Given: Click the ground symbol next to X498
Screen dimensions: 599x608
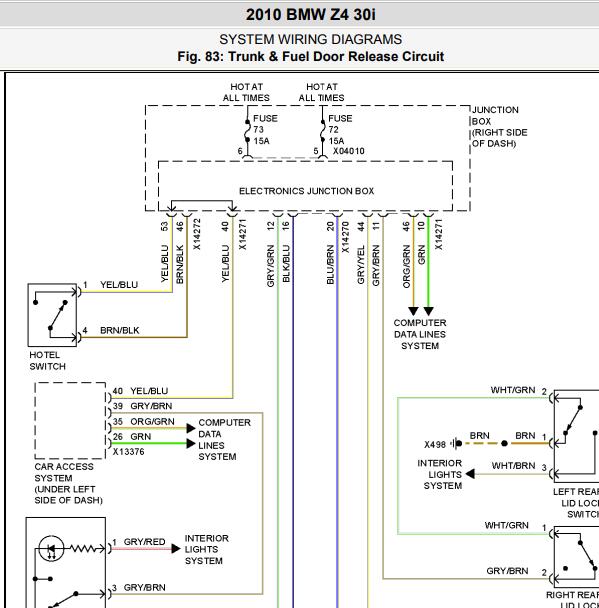Looking at the screenshot, I should pos(457,443).
